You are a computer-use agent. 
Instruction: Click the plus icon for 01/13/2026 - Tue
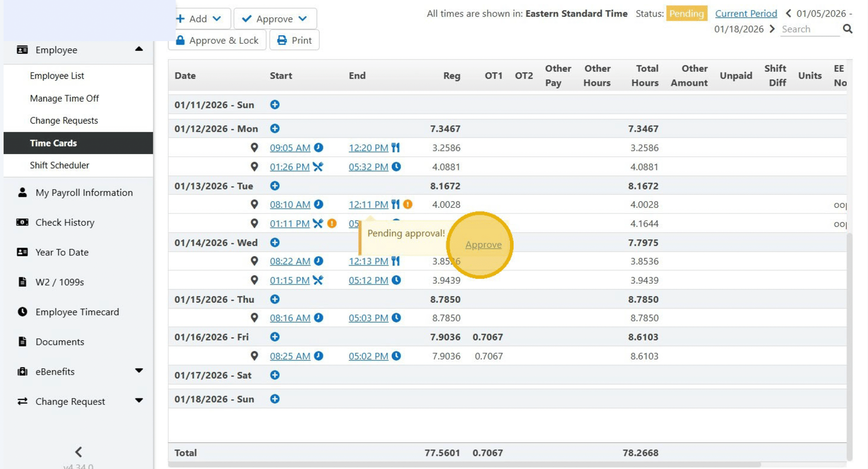(x=275, y=186)
